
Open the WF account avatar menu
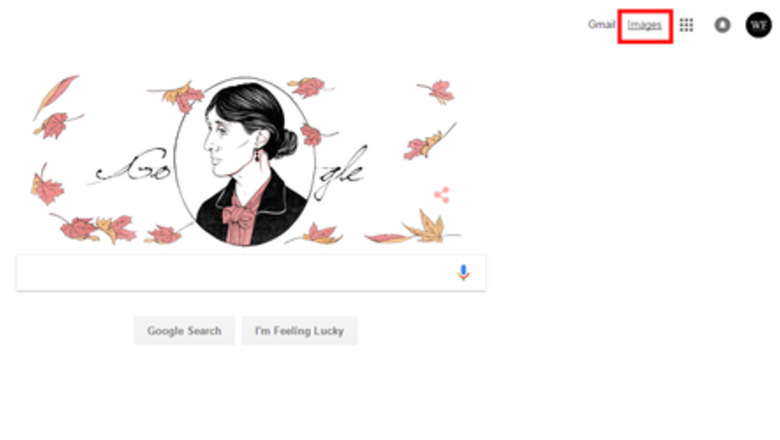point(758,24)
